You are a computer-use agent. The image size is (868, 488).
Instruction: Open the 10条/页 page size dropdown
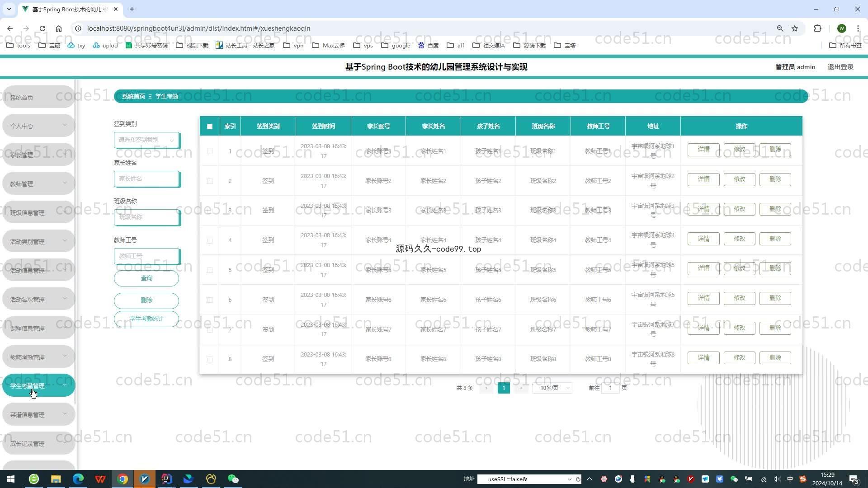coord(553,388)
